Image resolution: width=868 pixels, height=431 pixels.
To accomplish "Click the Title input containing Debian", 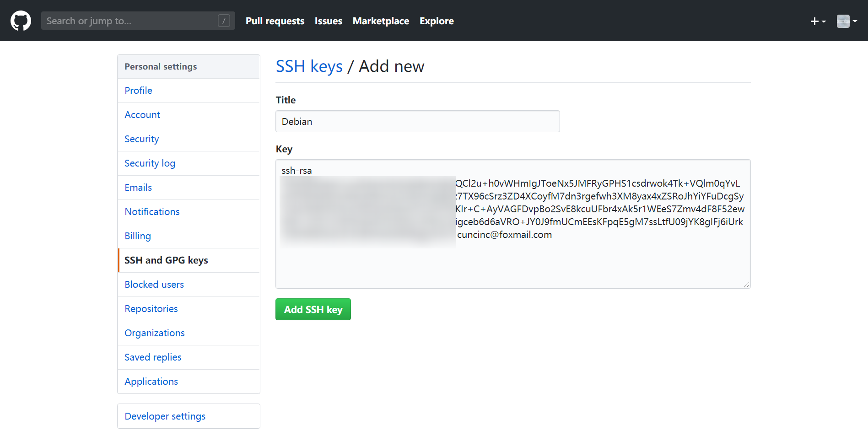I will [x=417, y=122].
